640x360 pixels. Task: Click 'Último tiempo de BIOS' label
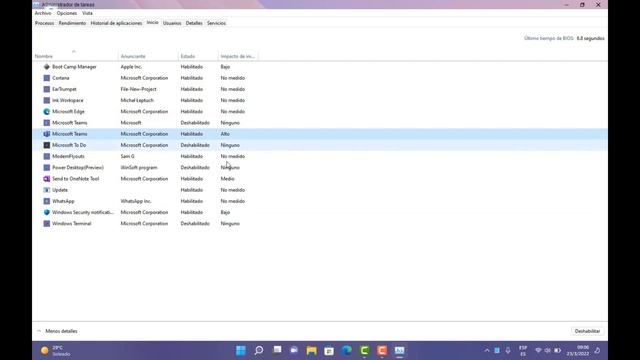pyautogui.click(x=549, y=38)
